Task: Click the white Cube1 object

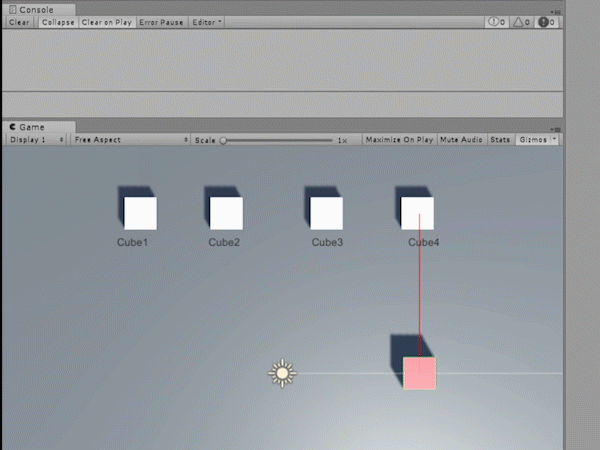Action: point(140,213)
